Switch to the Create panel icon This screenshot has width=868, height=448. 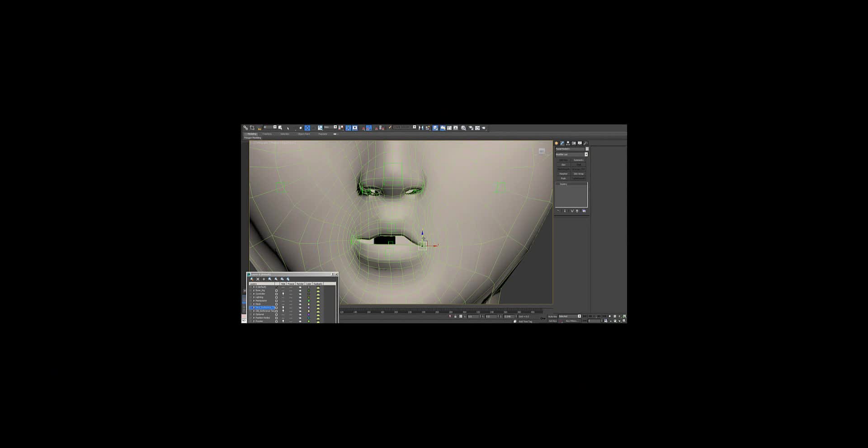[x=557, y=143]
